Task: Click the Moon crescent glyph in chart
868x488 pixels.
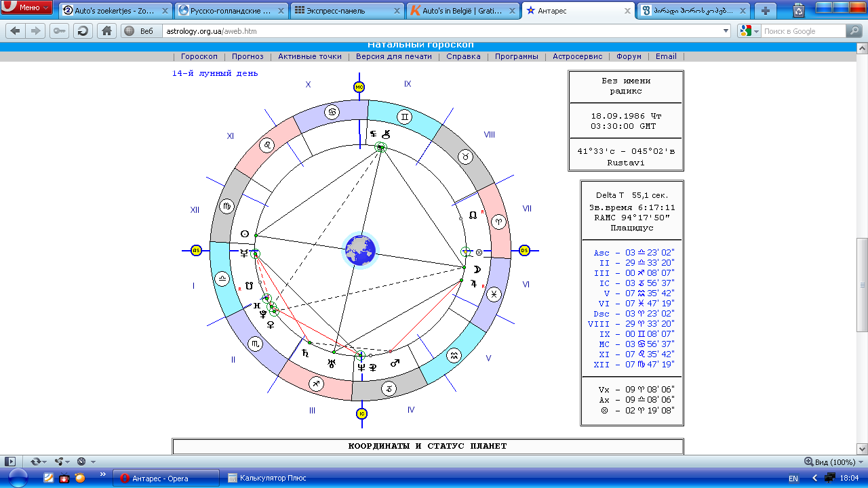Action: click(477, 269)
